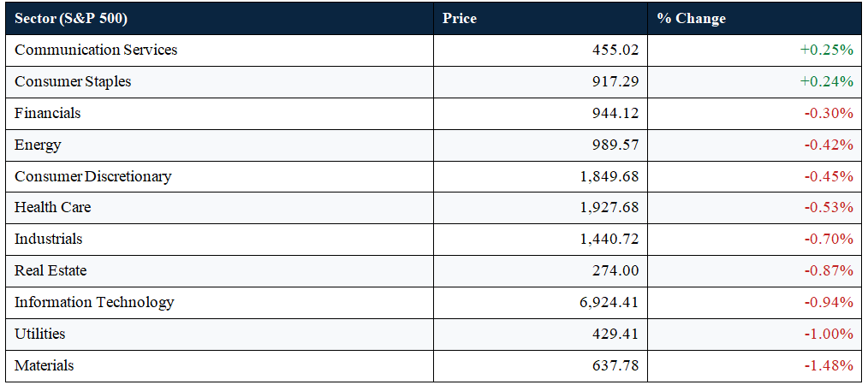Image resolution: width=868 pixels, height=385 pixels.
Task: Select the Utilities sector name
Action: (40, 334)
